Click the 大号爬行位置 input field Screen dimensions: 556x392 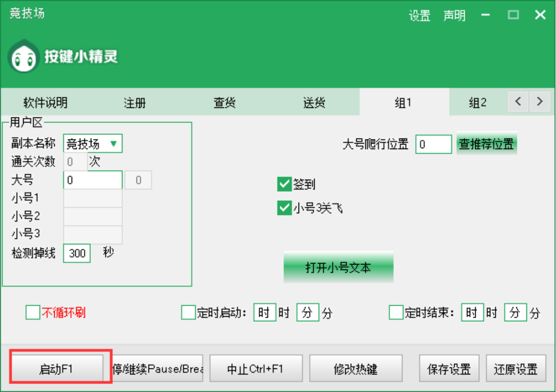434,145
